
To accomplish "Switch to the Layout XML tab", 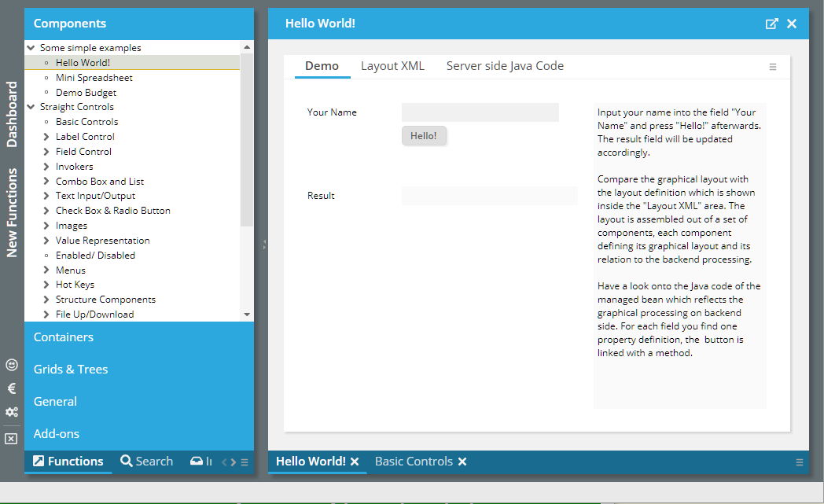I will coord(392,66).
